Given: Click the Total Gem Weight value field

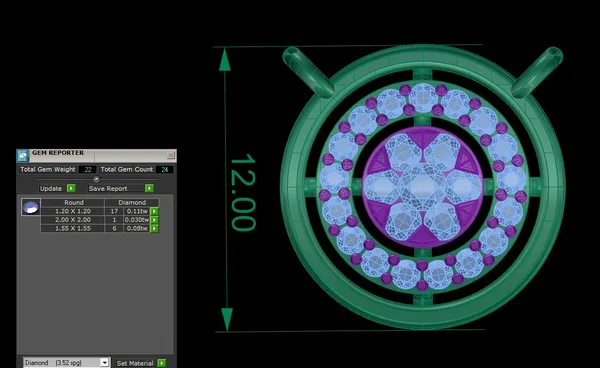Looking at the screenshot, I should [x=88, y=169].
